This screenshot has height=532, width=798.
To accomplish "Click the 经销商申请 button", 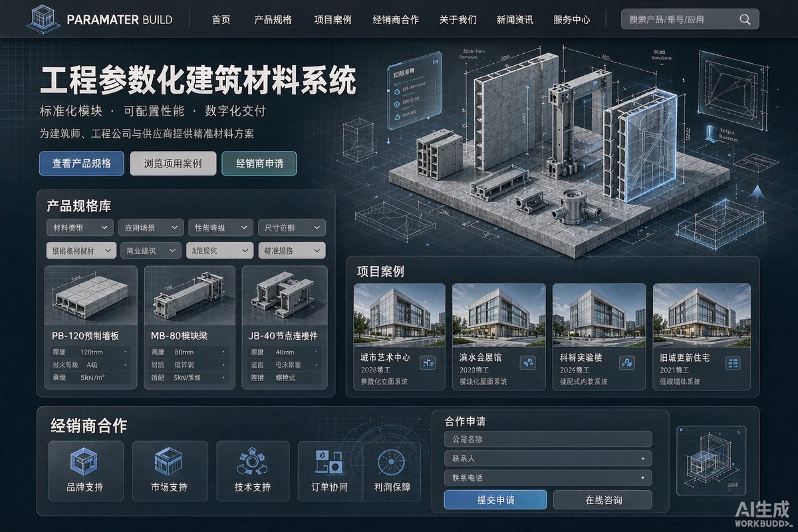I will [259, 163].
